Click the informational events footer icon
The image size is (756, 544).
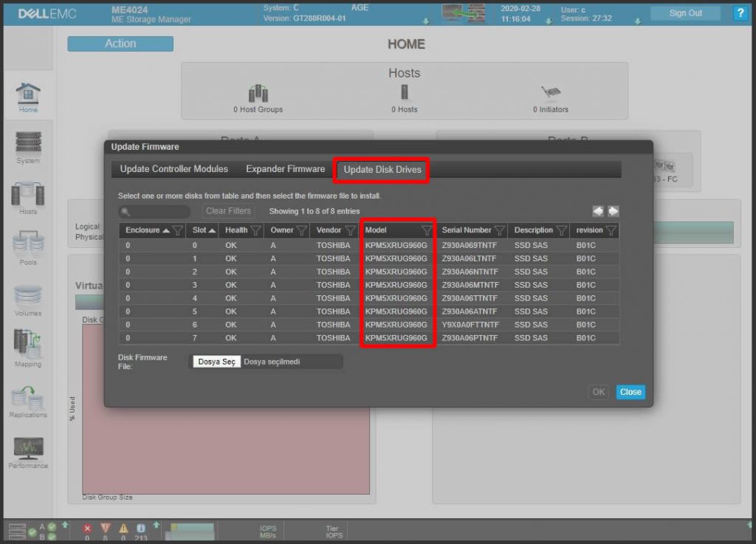[141, 528]
